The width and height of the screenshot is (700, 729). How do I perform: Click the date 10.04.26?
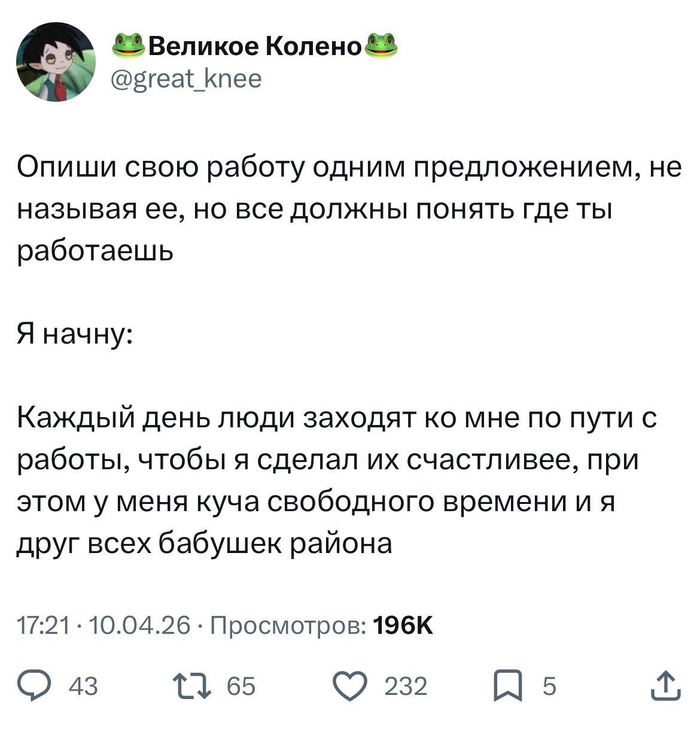(139, 626)
